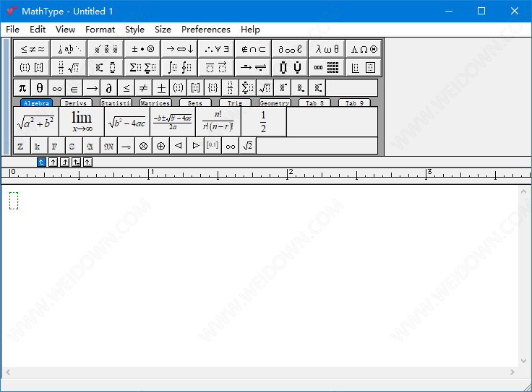Insert the partial derivative symbol
The height and width of the screenshot is (392, 532).
click(x=109, y=88)
